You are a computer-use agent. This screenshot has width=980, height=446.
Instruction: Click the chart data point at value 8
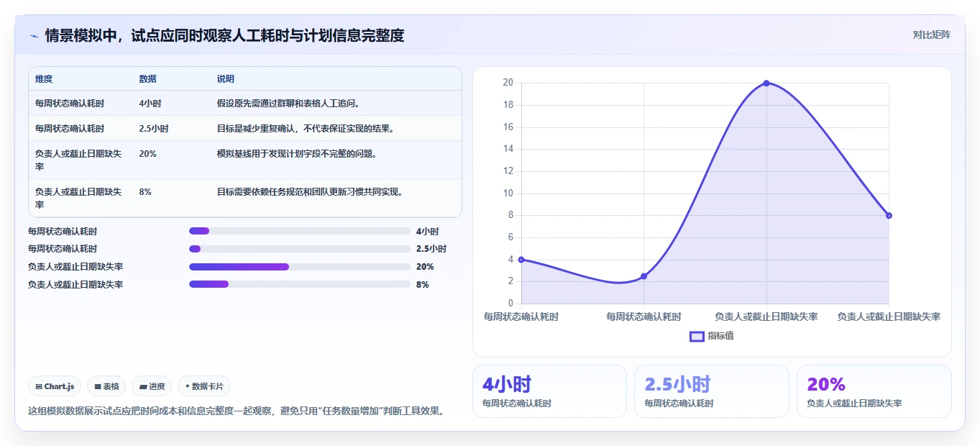[x=889, y=216]
